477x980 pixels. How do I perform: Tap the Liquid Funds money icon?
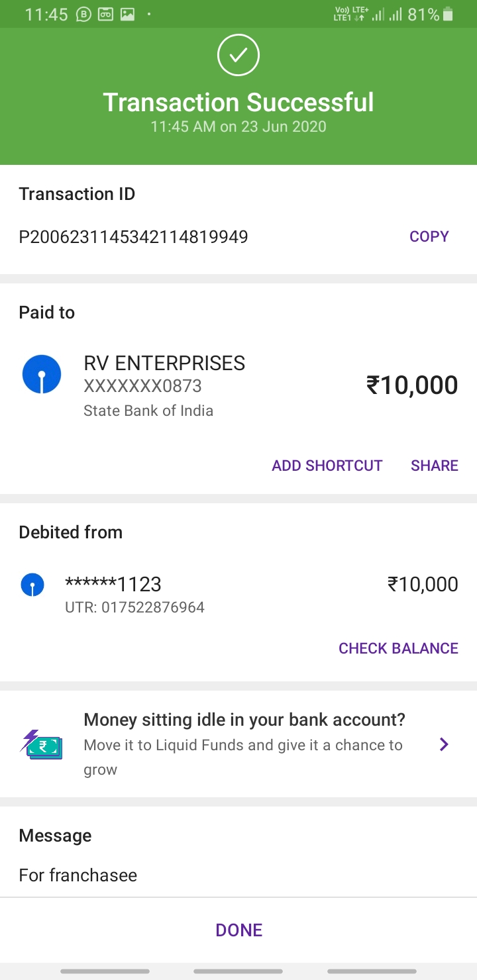pyautogui.click(x=41, y=744)
